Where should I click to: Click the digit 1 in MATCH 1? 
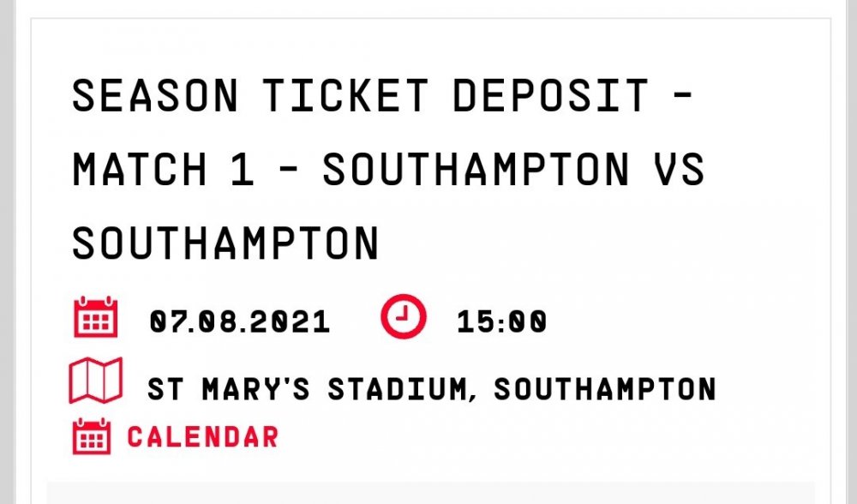pos(243,170)
